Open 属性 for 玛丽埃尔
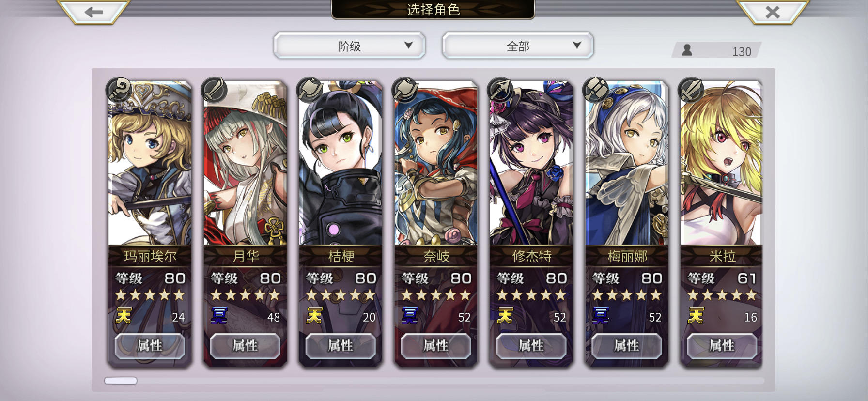The image size is (868, 401). pos(150,346)
